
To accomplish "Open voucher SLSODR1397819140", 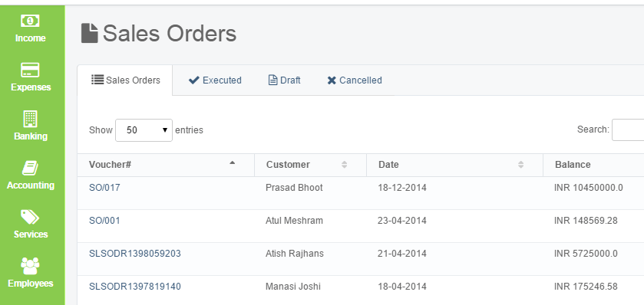I will pyautogui.click(x=135, y=286).
